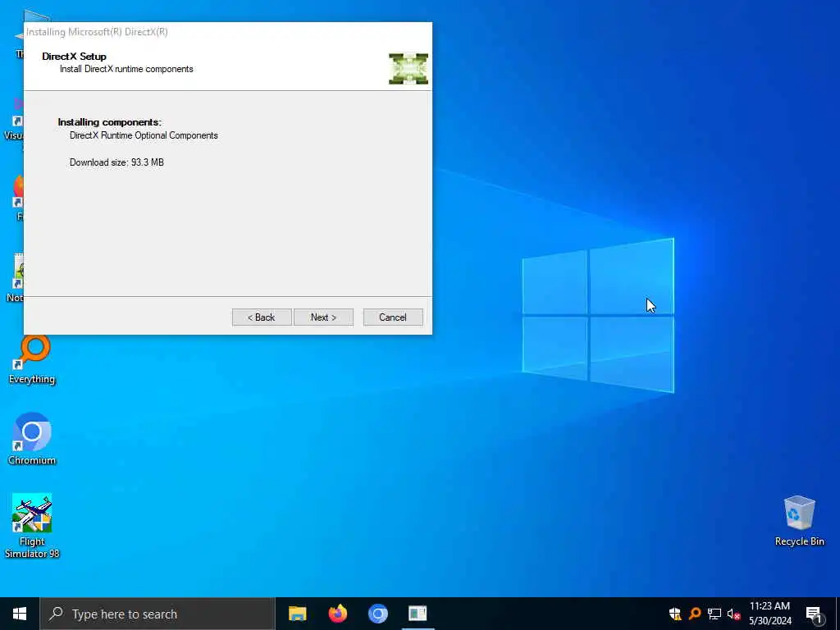The height and width of the screenshot is (630, 840).
Task: Go Back in DirectX Setup wizard
Action: click(262, 317)
